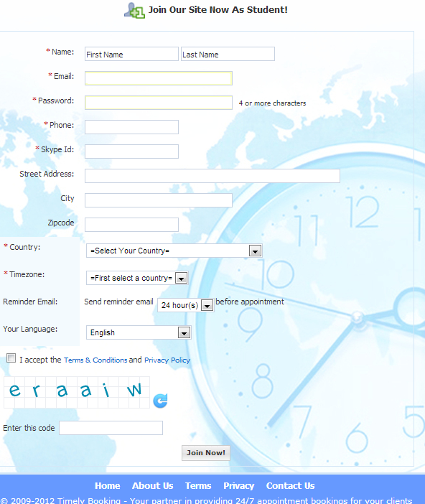Open Privacy in the footer menu
425x504 pixels.
point(238,485)
